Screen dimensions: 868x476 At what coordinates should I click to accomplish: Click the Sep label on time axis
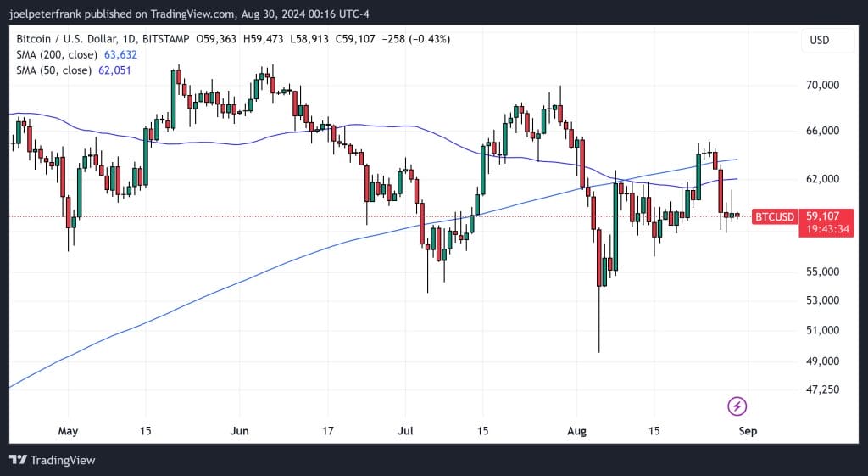coord(747,431)
